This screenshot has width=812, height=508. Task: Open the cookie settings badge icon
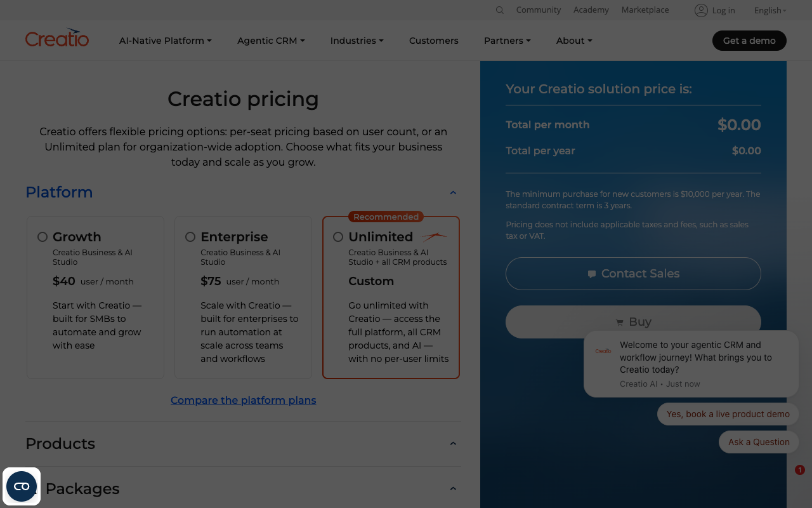tap(22, 486)
